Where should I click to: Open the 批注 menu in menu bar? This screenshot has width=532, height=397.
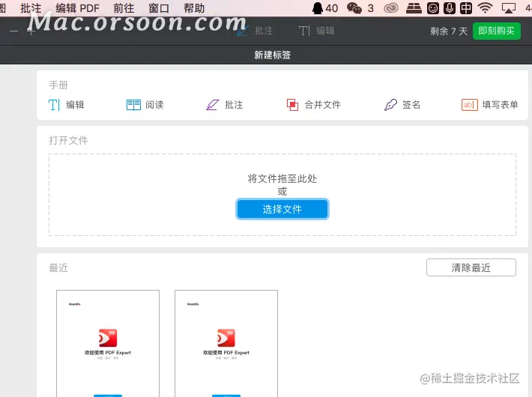point(31,8)
